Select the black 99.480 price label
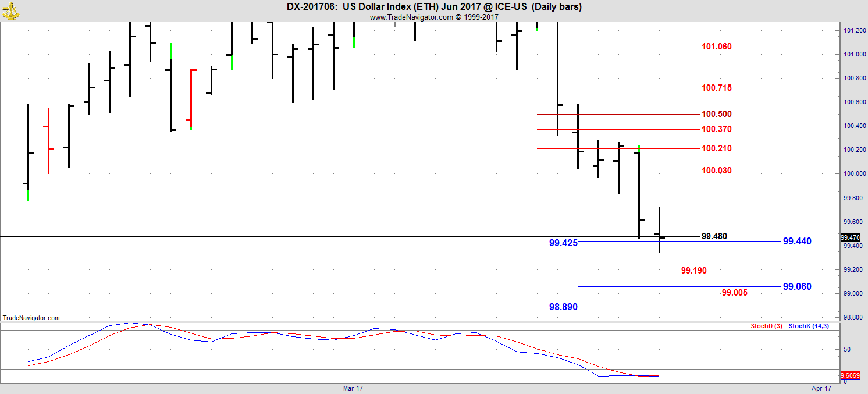The width and height of the screenshot is (868, 394). pyautogui.click(x=714, y=236)
